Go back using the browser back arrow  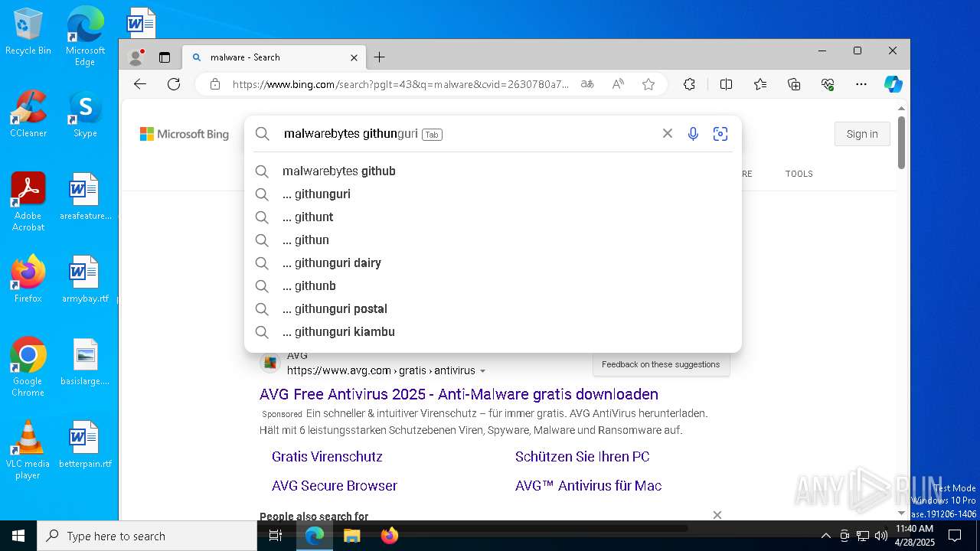[x=140, y=84]
